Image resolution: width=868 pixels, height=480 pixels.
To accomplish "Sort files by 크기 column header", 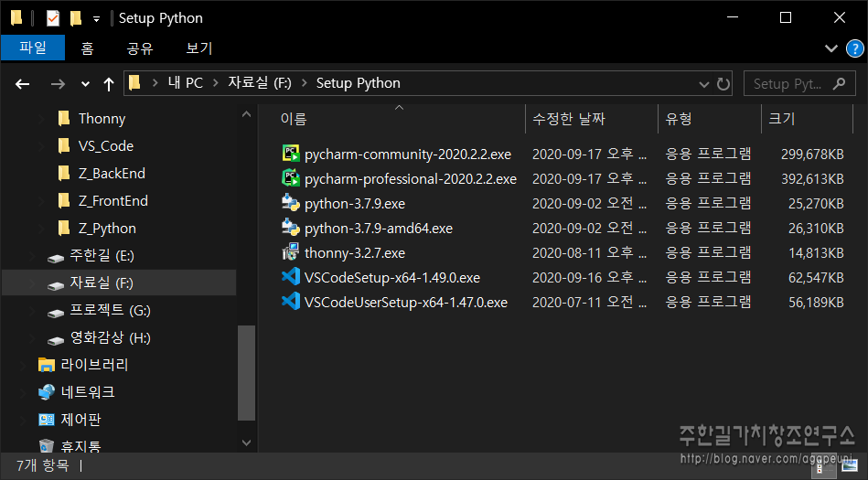I will (807, 119).
